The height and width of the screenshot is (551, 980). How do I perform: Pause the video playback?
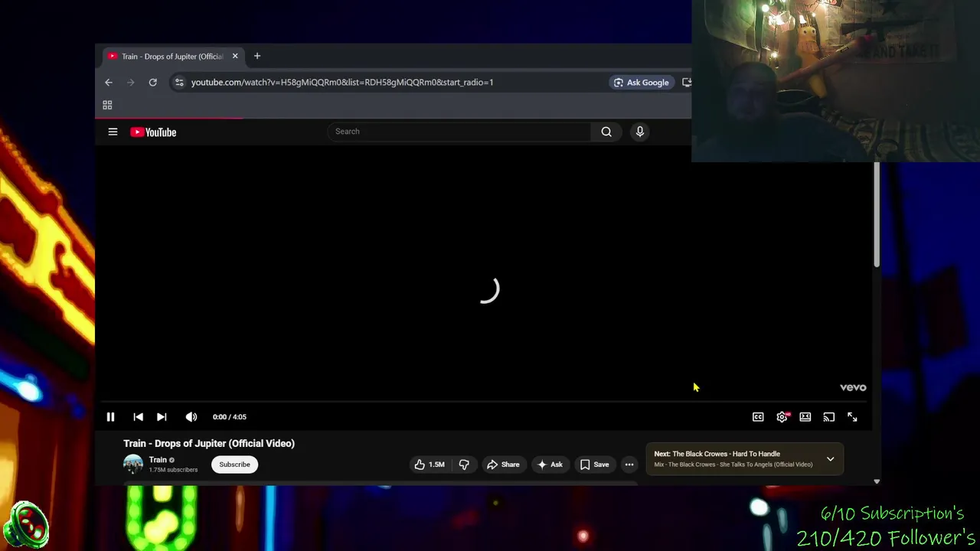(110, 417)
